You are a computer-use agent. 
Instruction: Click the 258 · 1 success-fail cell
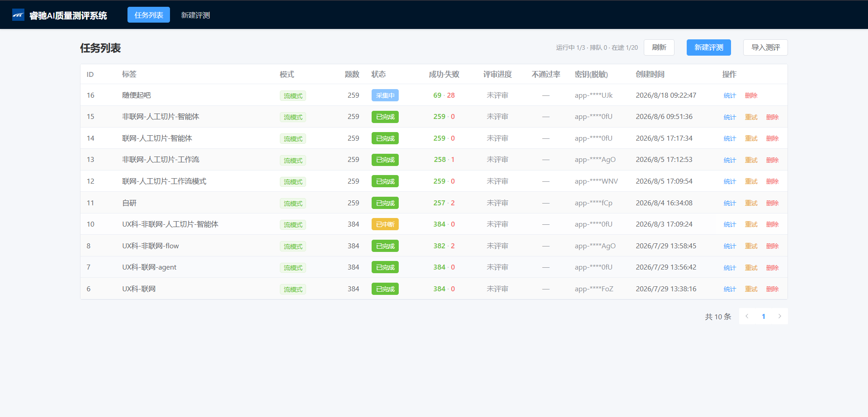pyautogui.click(x=444, y=160)
